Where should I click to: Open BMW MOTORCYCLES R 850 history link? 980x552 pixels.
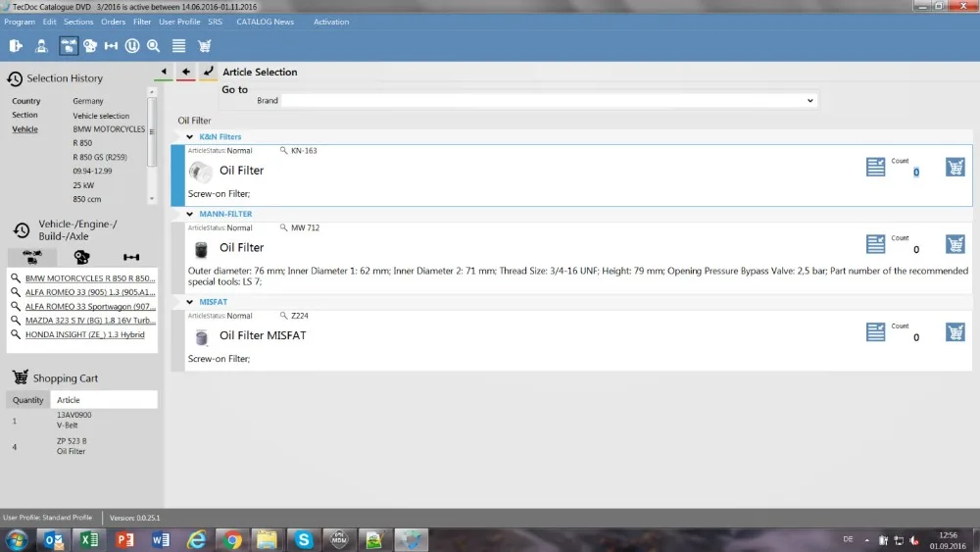pyautogui.click(x=90, y=278)
